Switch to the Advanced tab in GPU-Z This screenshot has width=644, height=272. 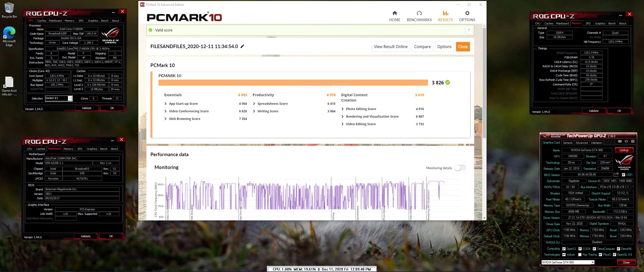(582, 143)
